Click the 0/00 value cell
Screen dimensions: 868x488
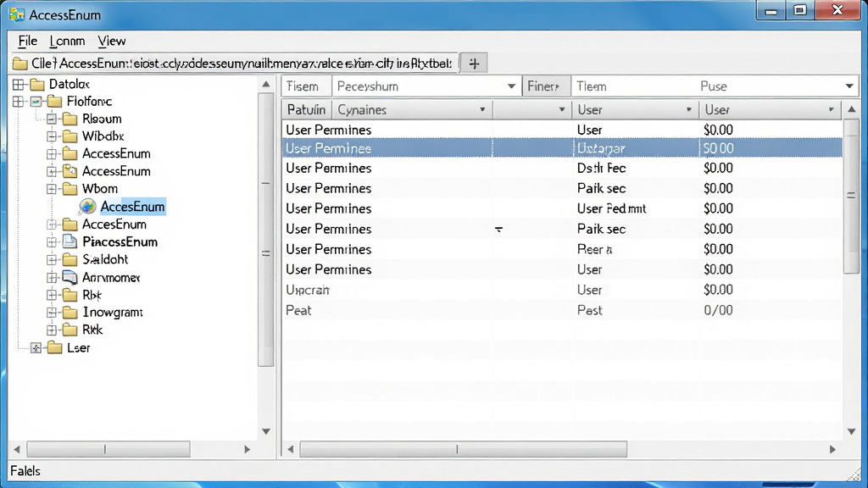click(x=718, y=310)
